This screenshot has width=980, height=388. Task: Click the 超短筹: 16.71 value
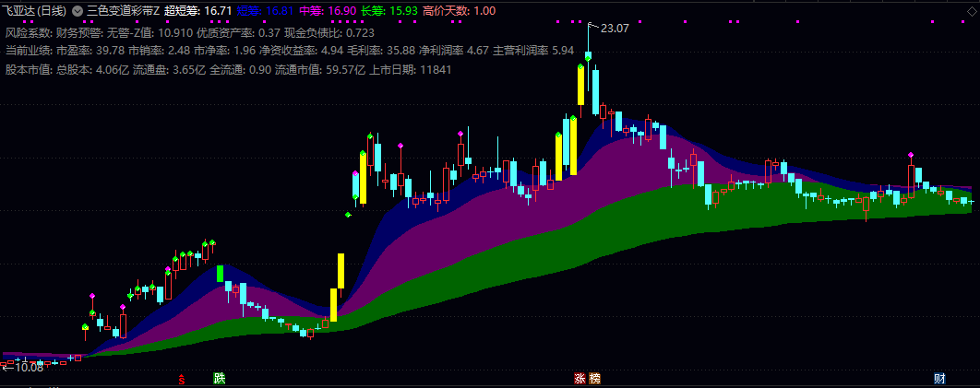198,11
